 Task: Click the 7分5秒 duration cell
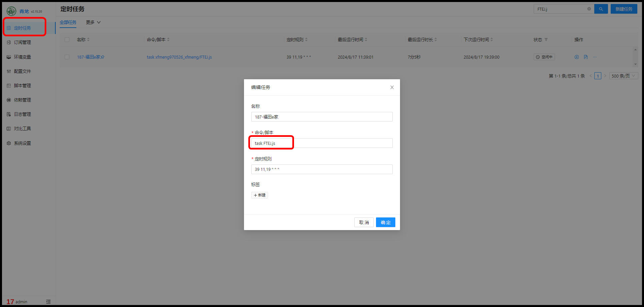(414, 57)
